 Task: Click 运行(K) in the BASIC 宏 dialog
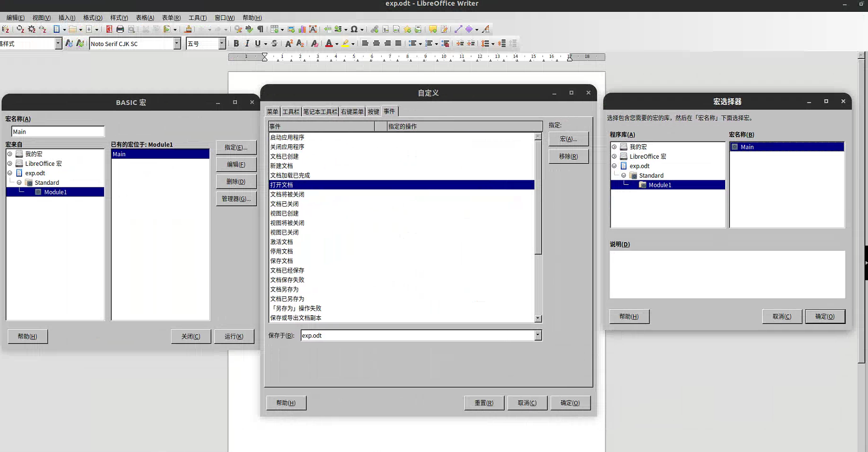(x=234, y=336)
